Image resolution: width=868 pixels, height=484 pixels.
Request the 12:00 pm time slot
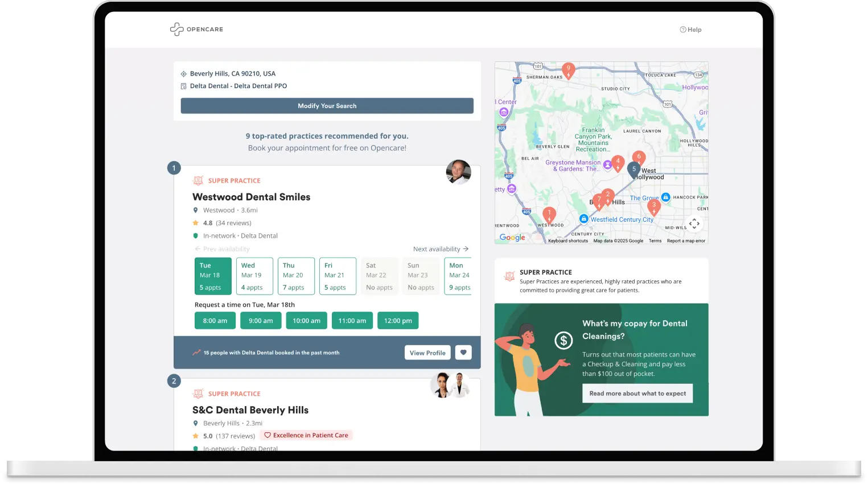(x=398, y=321)
